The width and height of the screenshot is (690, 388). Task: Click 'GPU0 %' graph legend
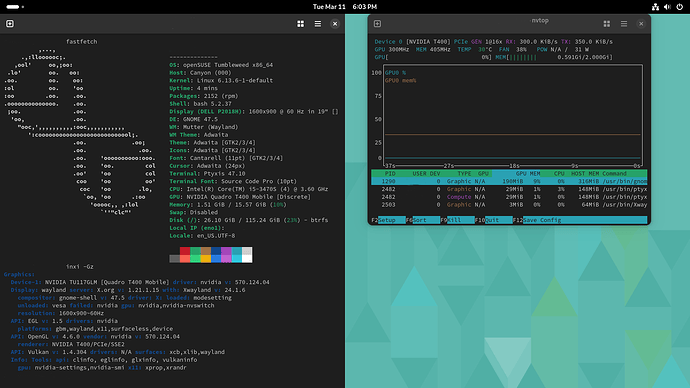coord(395,73)
